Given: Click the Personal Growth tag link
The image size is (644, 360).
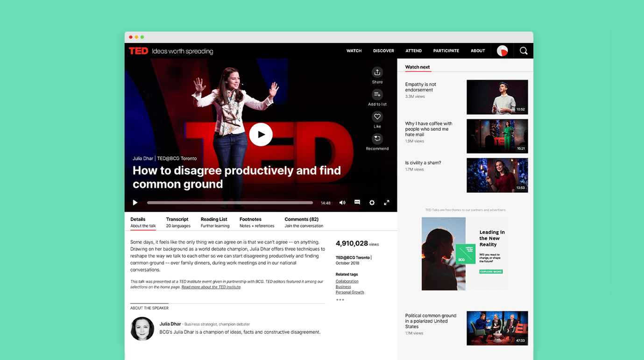Looking at the screenshot, I should [350, 292].
